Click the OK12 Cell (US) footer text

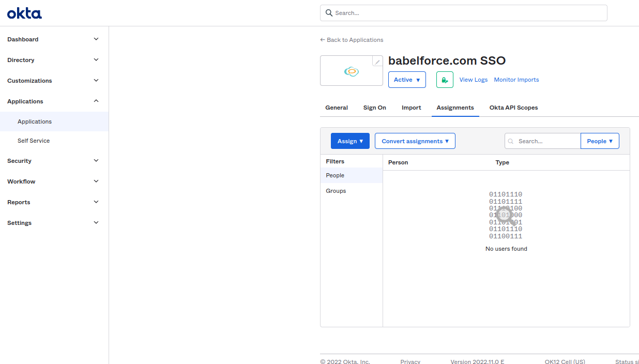[x=565, y=362]
